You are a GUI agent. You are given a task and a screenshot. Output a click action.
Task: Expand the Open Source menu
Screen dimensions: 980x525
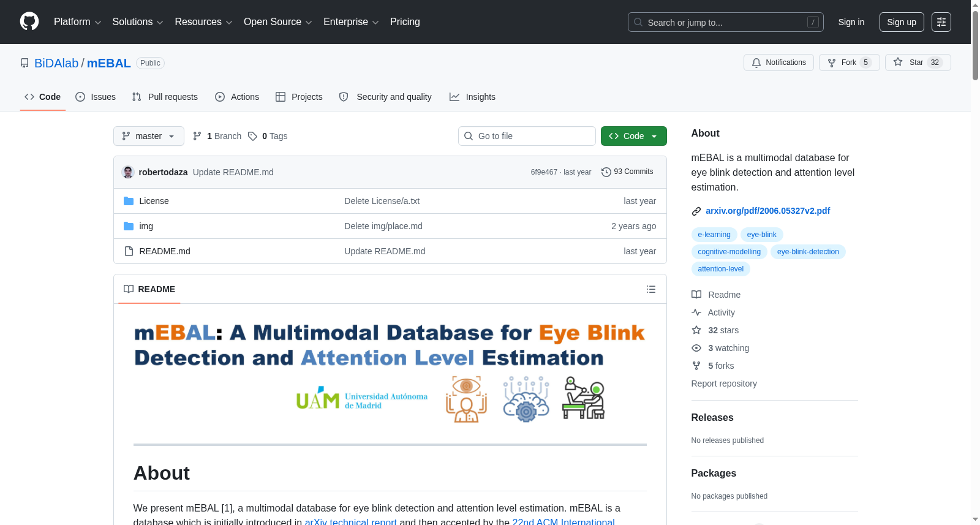[x=278, y=22]
